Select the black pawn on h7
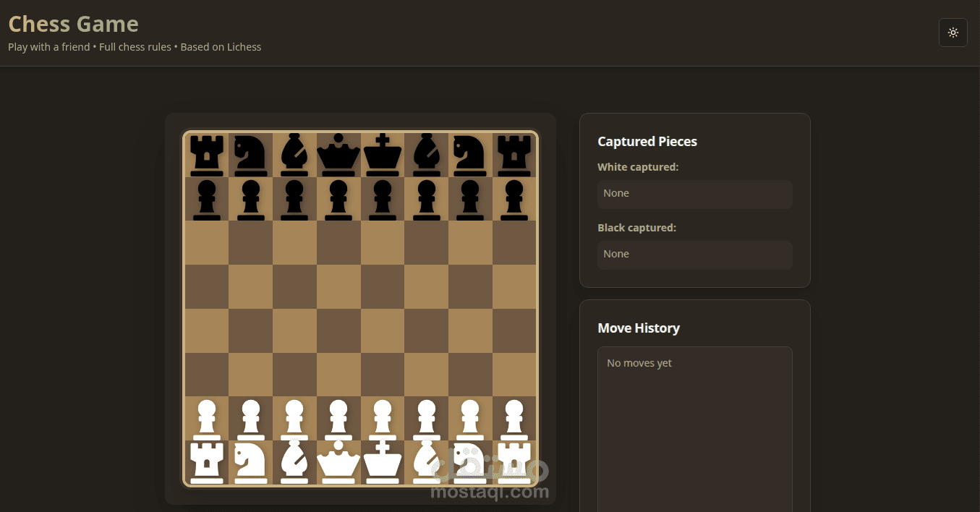 pos(514,199)
